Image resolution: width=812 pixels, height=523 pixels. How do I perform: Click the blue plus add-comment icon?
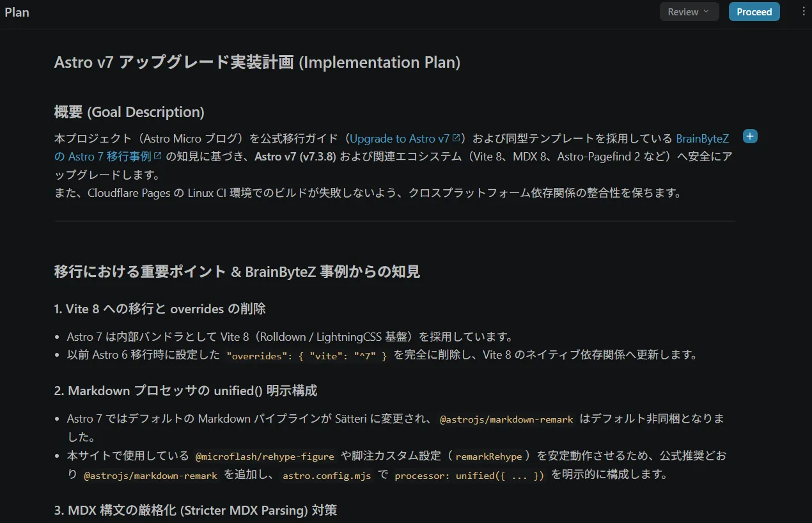click(x=750, y=136)
